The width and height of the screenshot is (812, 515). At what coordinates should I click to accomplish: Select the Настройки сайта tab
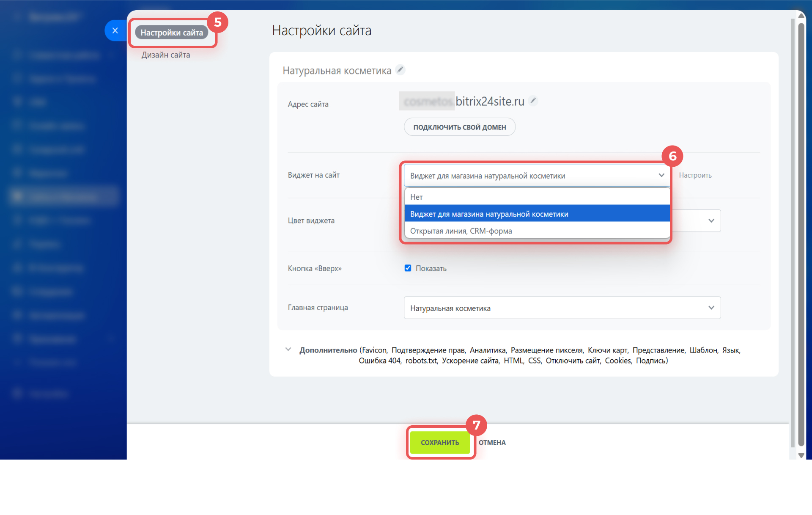click(171, 33)
